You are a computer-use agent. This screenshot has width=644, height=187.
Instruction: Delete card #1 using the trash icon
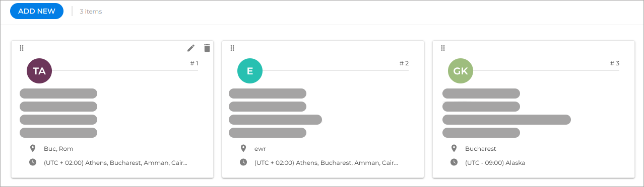207,48
